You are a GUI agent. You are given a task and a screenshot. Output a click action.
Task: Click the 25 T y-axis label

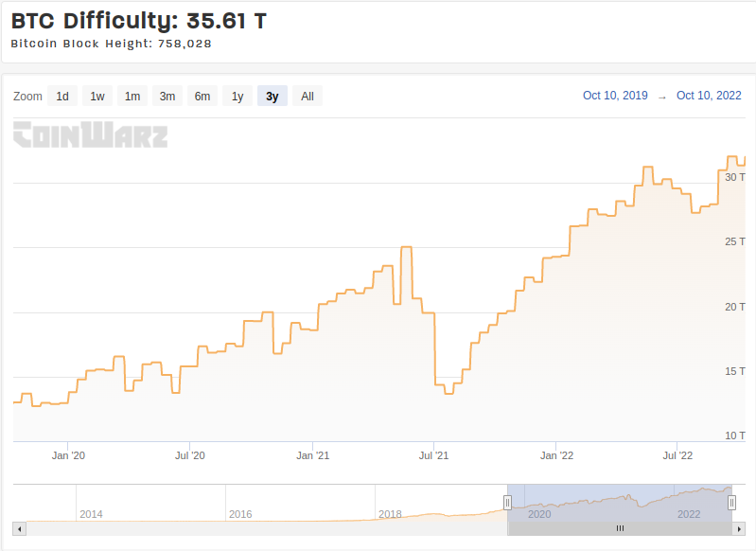735,241
